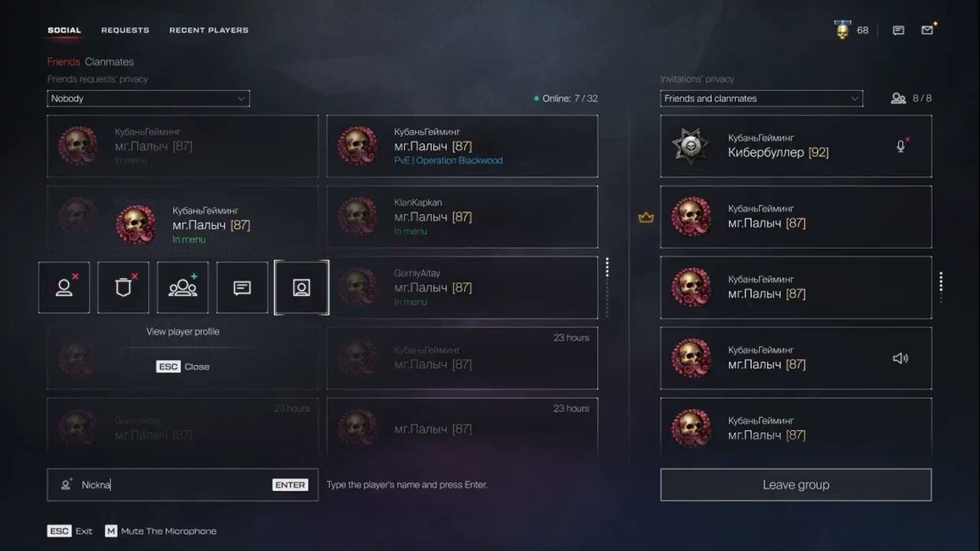Click the Leave group button
This screenshot has width=980, height=551.
796,484
